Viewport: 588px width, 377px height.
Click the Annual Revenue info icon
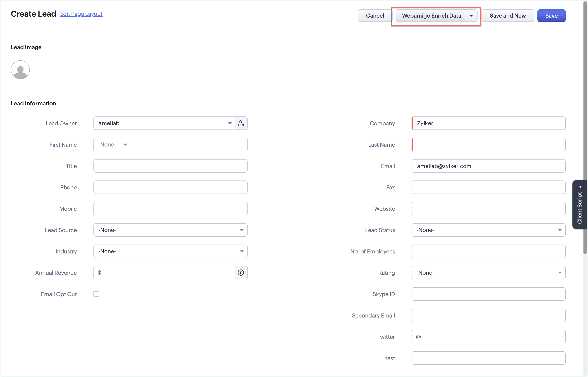[241, 272]
